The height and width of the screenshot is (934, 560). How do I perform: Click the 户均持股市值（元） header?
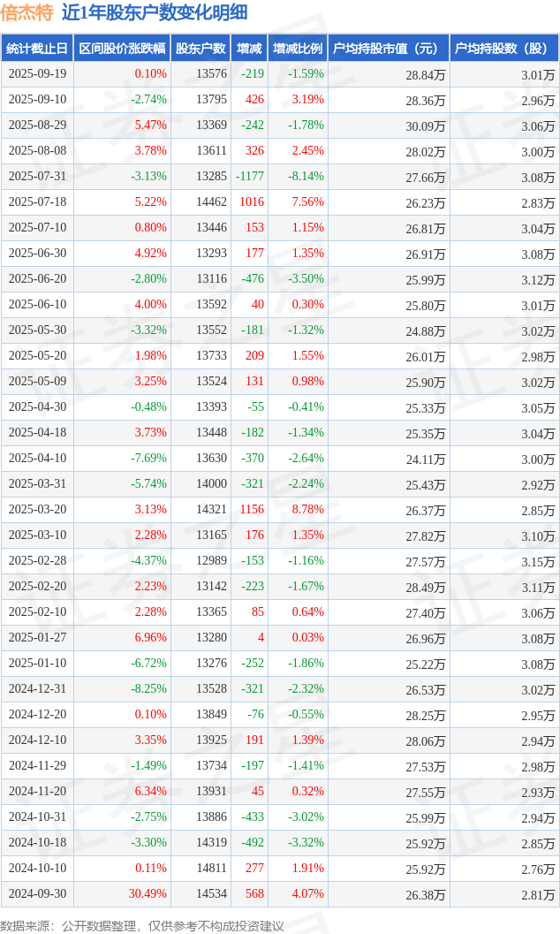(x=388, y=49)
